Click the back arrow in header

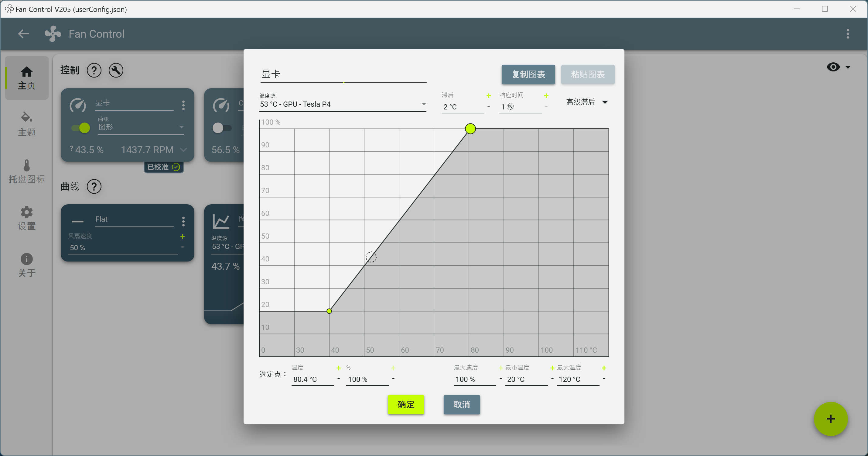click(x=24, y=34)
